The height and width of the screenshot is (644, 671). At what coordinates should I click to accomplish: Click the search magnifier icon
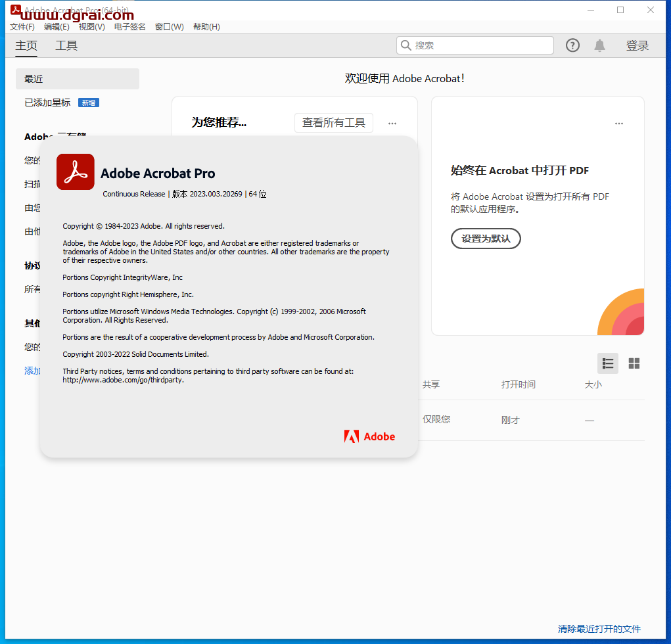pos(405,45)
